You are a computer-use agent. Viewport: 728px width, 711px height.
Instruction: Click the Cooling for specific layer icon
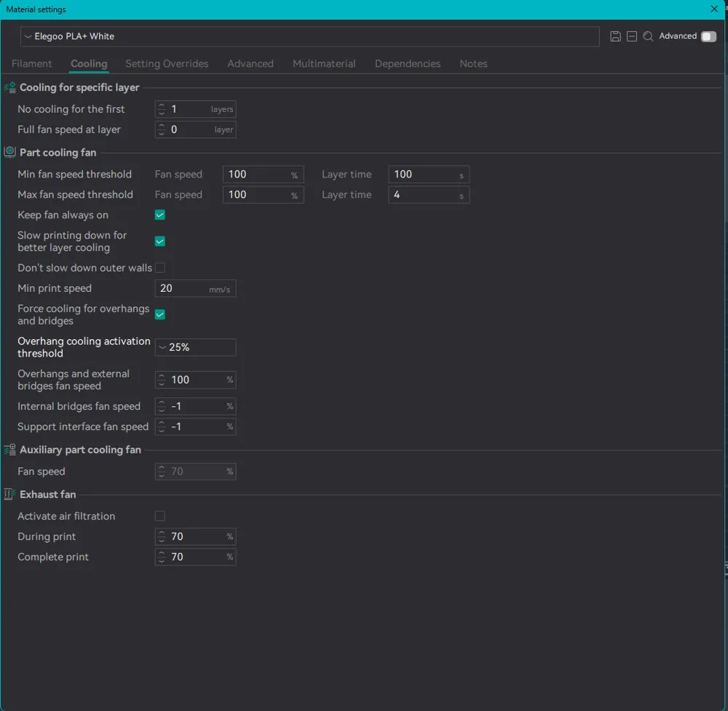(10, 87)
